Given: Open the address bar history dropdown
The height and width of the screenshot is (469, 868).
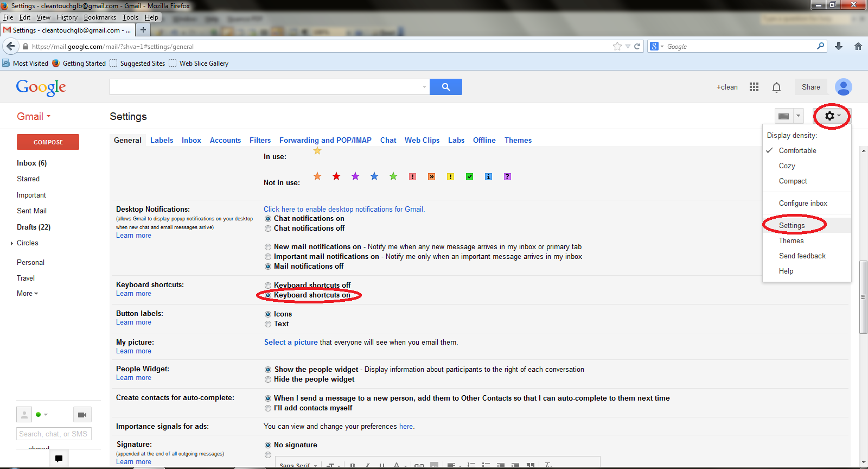Looking at the screenshot, I should tap(628, 46).
